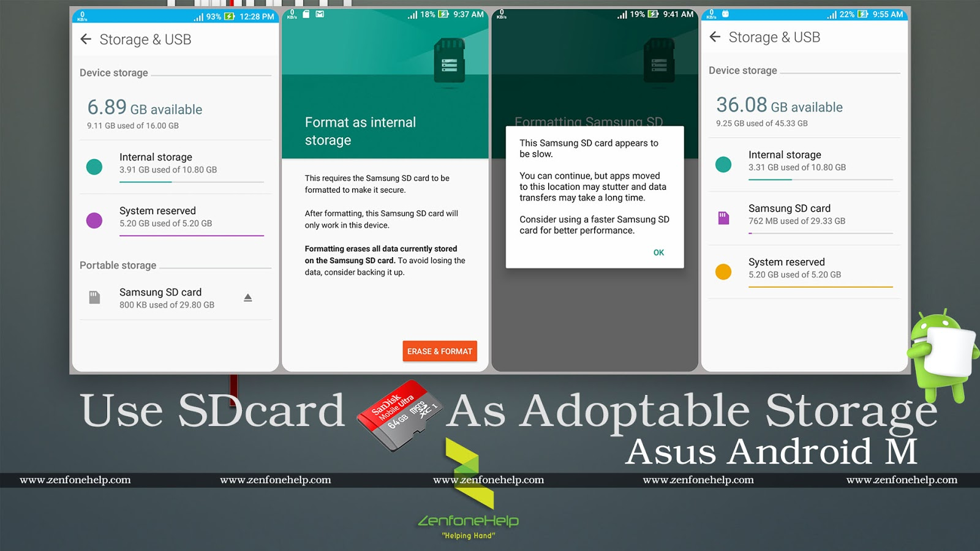Viewport: 980px width, 551px height.
Task: Eject the Samsung SD card
Action: (248, 298)
